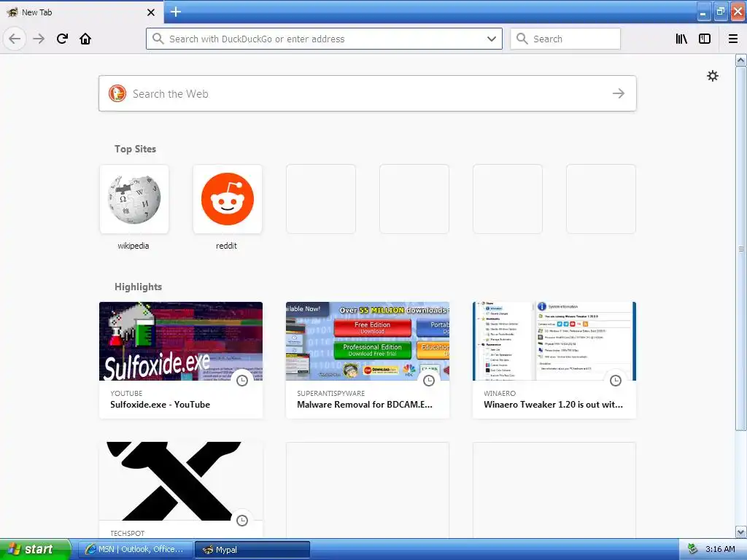The height and width of the screenshot is (560, 747).
Task: Click scrollbar up arrow
Action: point(741,60)
